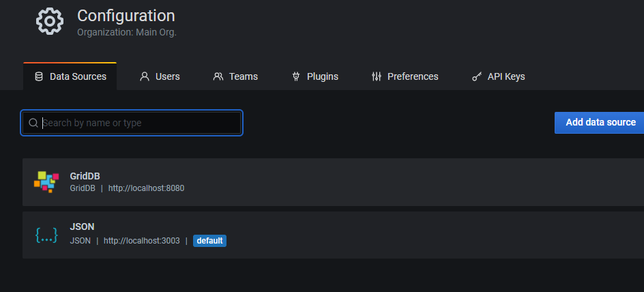Open the API Keys tab

[x=506, y=76]
